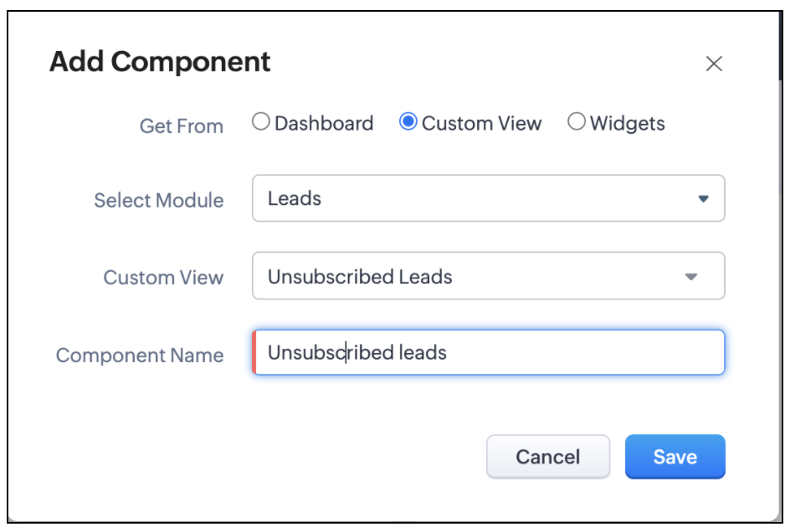This screenshot has width=785, height=532.
Task: Click the red required marker on Component Name field
Action: (254, 352)
